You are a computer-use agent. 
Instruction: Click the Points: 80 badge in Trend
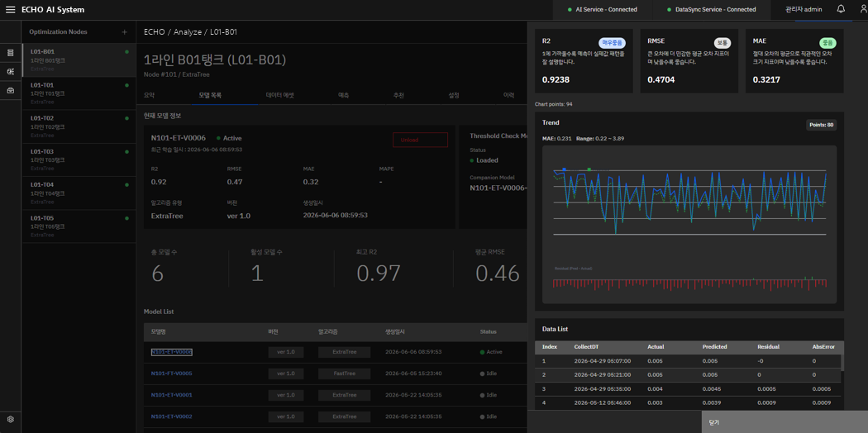(x=822, y=125)
